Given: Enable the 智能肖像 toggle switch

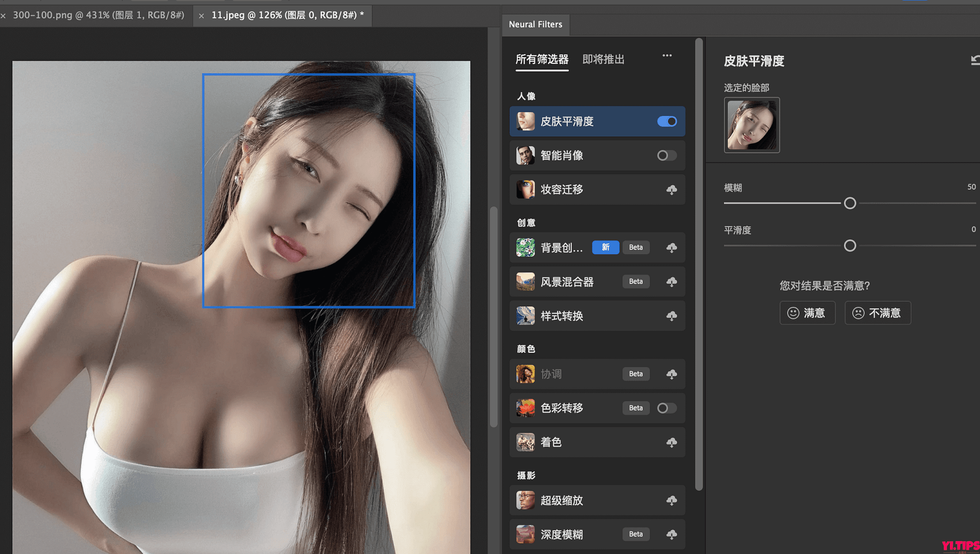Looking at the screenshot, I should click(666, 155).
